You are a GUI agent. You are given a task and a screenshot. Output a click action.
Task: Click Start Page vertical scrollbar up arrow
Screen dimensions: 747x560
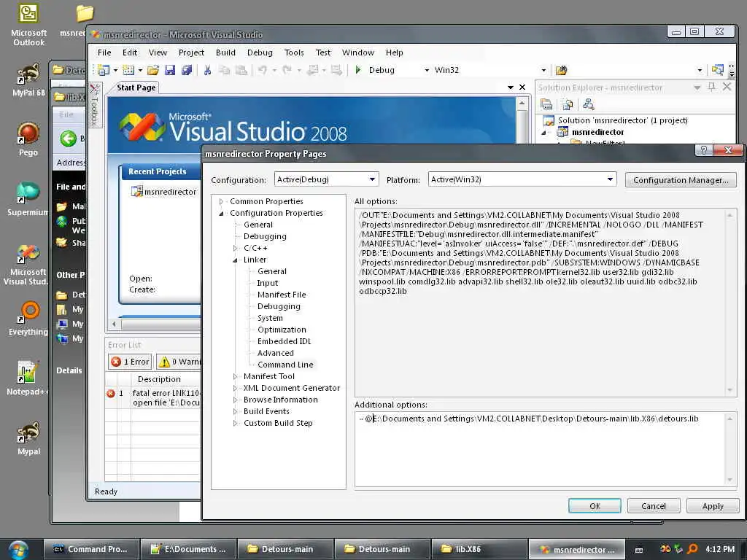tap(522, 104)
